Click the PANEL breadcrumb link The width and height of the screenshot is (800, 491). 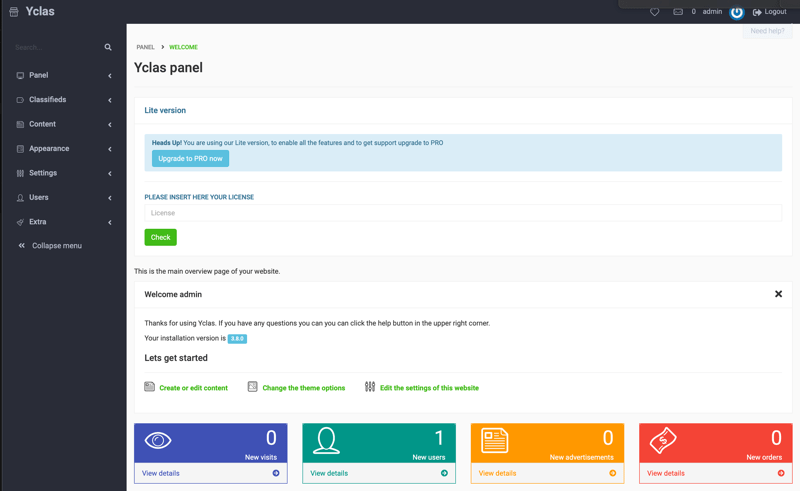click(145, 47)
